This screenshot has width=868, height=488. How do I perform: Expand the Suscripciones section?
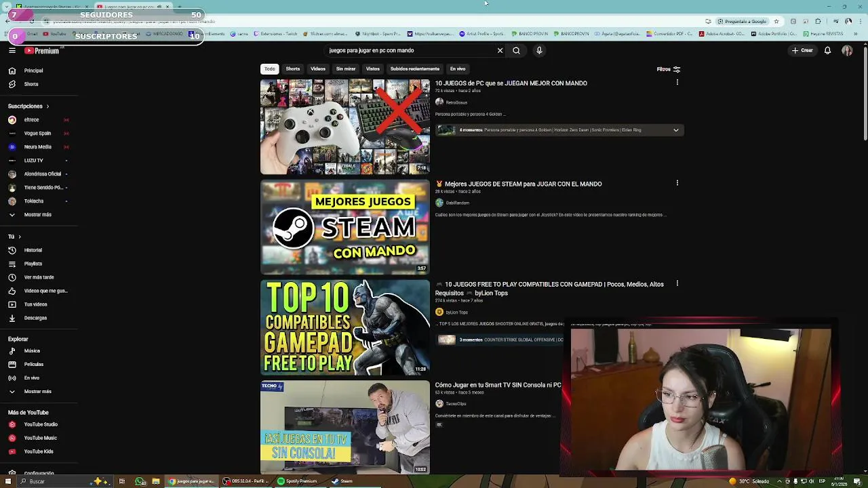pyautogui.click(x=28, y=106)
